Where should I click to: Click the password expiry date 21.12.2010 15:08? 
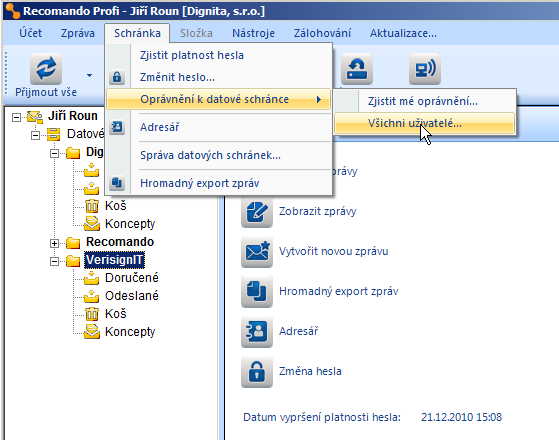point(461,417)
